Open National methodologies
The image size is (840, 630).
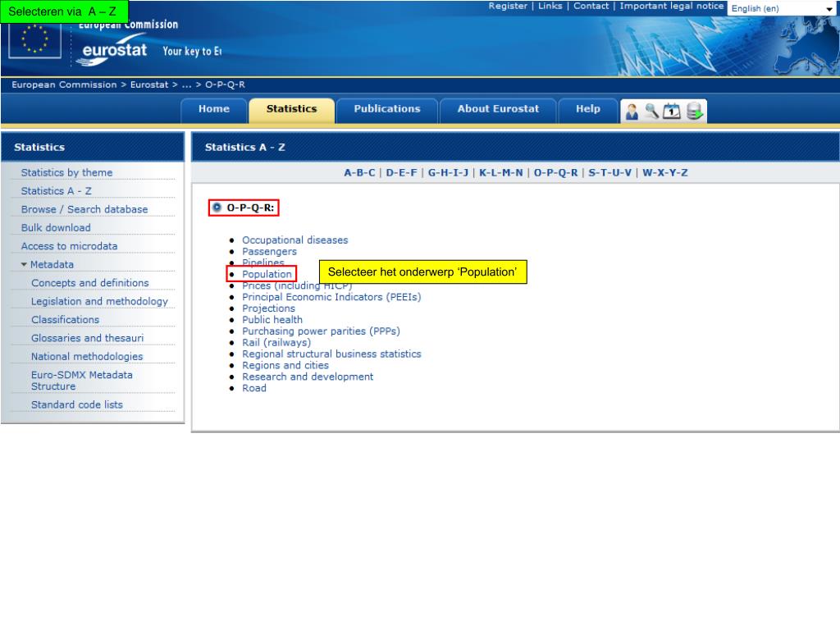pos(87,356)
